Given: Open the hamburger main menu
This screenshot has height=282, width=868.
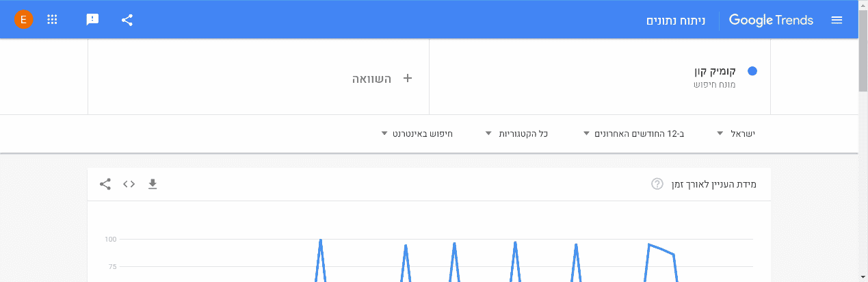Looking at the screenshot, I should pos(837,20).
